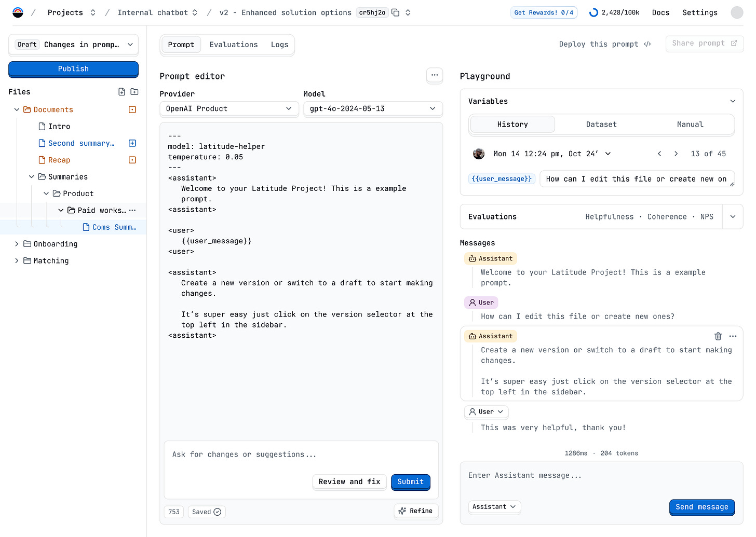
Task: Select the Manual variables tab
Action: click(690, 125)
